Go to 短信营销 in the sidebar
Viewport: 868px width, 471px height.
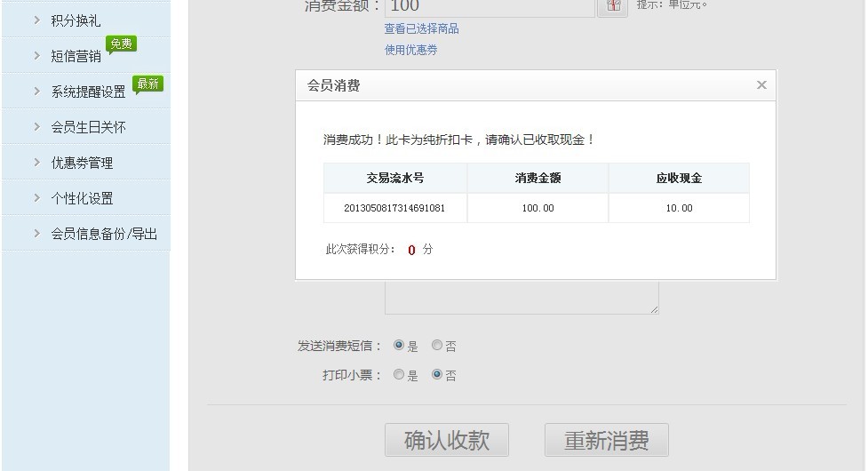pyautogui.click(x=76, y=56)
